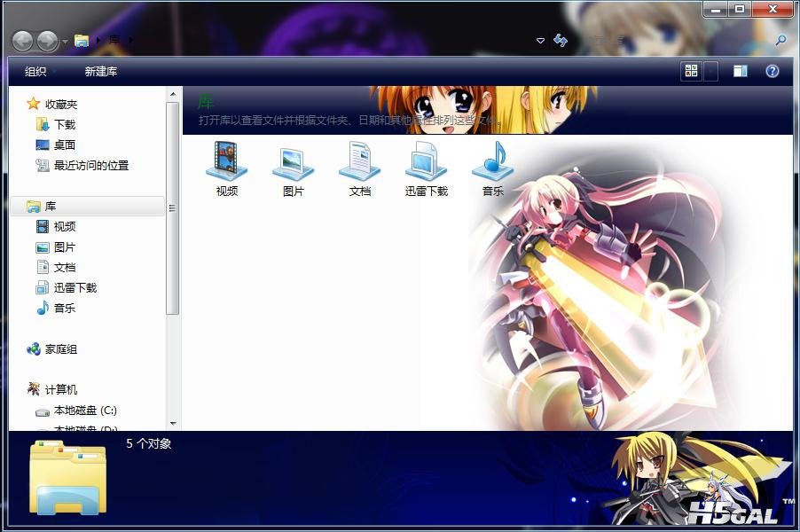800x532 pixels.
Task: Select 收藏夹 in navigation pane
Action: click(60, 104)
